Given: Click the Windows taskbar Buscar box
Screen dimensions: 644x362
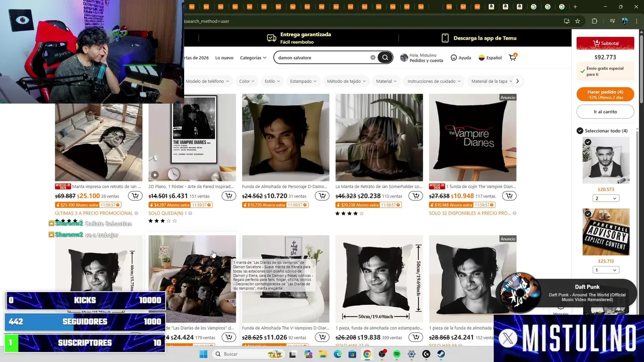Looking at the screenshot, I should pyautogui.click(x=249, y=354).
